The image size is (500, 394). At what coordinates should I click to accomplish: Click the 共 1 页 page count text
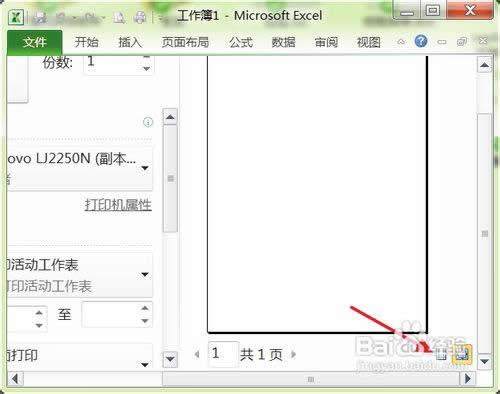262,354
